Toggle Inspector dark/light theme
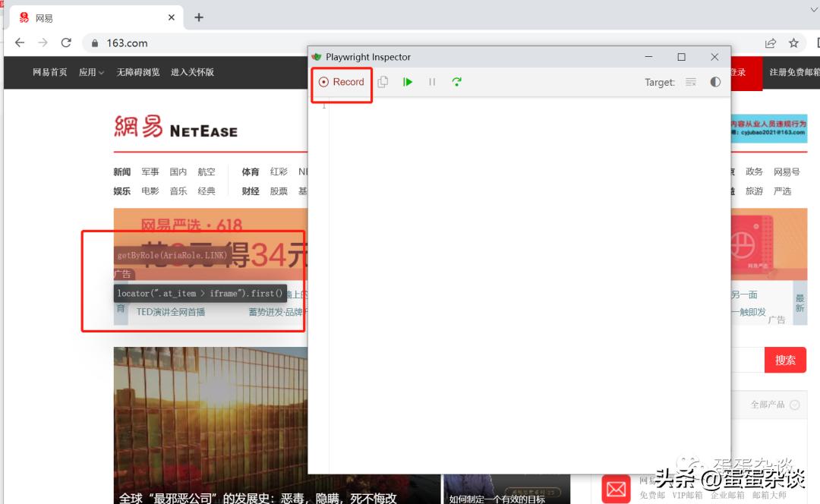This screenshot has height=504, width=820. tap(715, 82)
